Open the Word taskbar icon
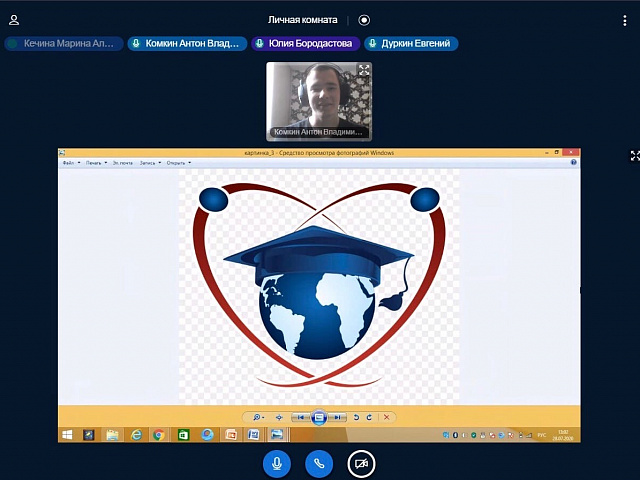Image resolution: width=640 pixels, height=480 pixels. tap(254, 435)
